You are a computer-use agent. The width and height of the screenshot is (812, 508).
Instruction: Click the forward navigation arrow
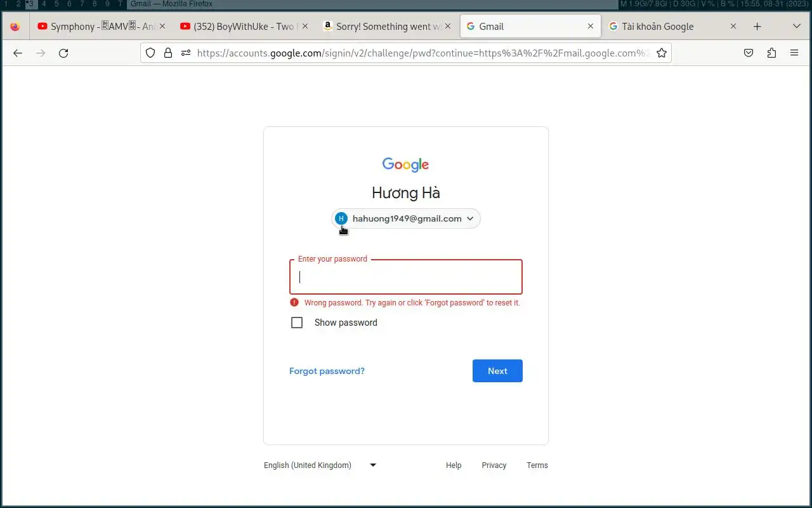click(x=41, y=53)
